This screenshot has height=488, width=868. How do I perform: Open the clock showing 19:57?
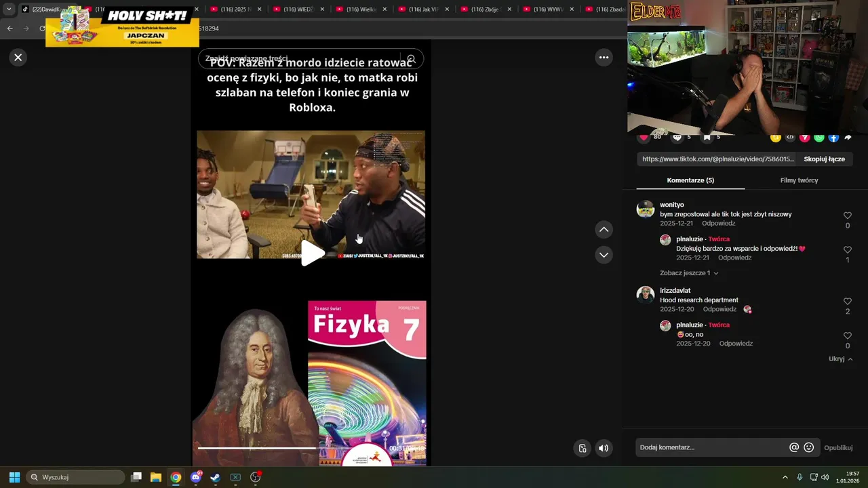pos(848,477)
